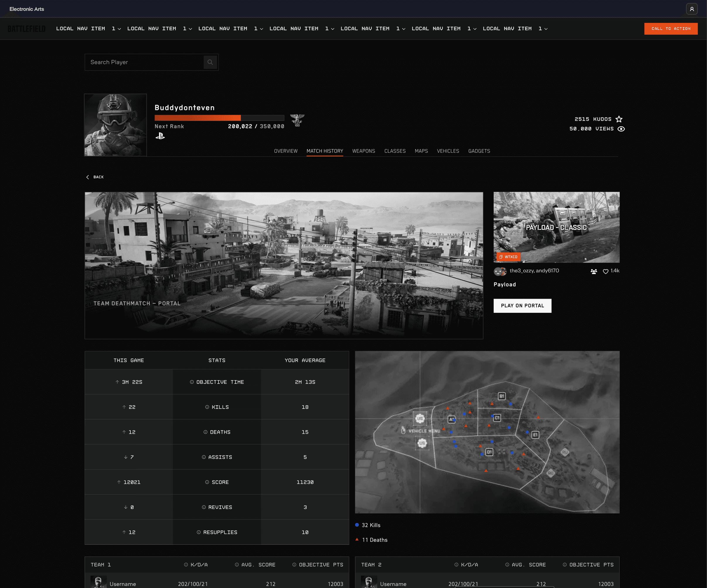Click the info icon beside Deaths stat
Screen dimensions: 707x588
[205, 432]
